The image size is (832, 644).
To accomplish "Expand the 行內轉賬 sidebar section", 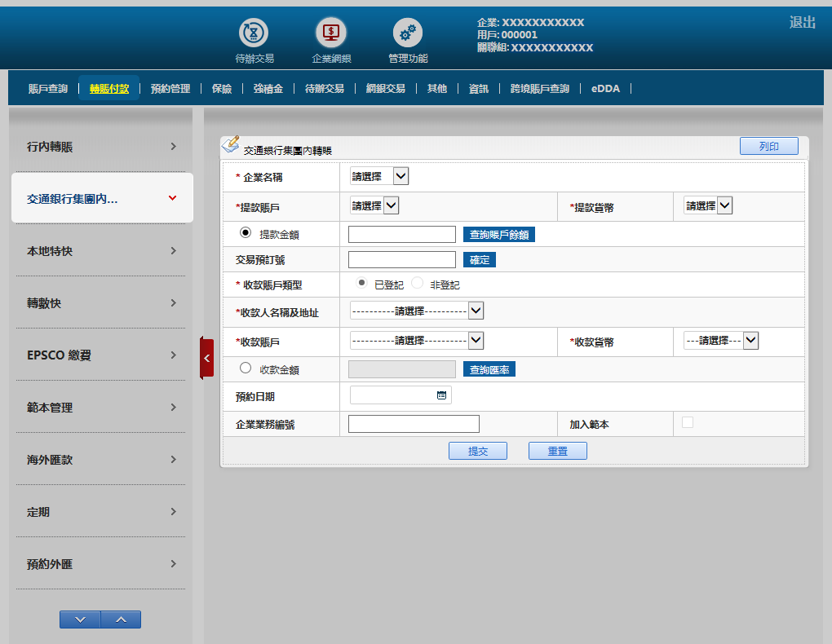I will (x=101, y=147).
